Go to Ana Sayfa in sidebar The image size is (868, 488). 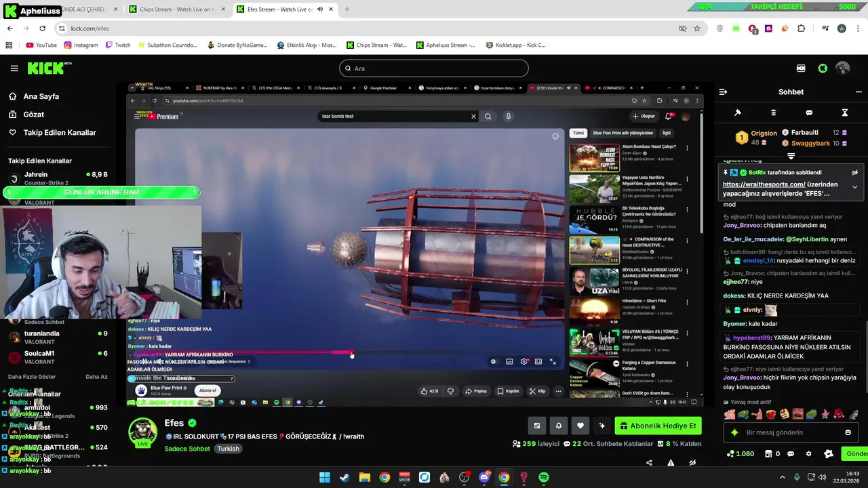click(x=41, y=96)
